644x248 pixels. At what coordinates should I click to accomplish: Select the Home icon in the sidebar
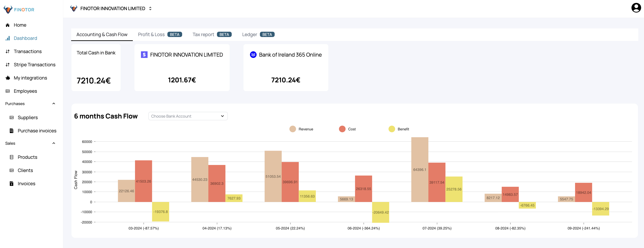(7, 25)
